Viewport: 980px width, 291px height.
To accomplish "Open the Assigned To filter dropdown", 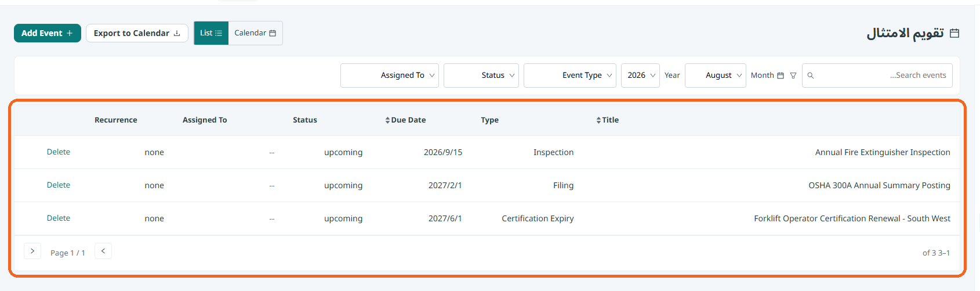I will point(390,76).
